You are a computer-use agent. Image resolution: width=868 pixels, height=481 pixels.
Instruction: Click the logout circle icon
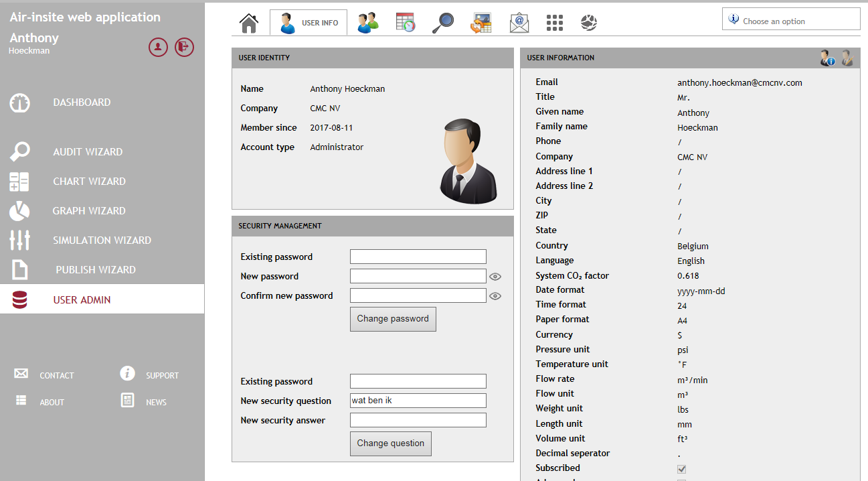[184, 47]
